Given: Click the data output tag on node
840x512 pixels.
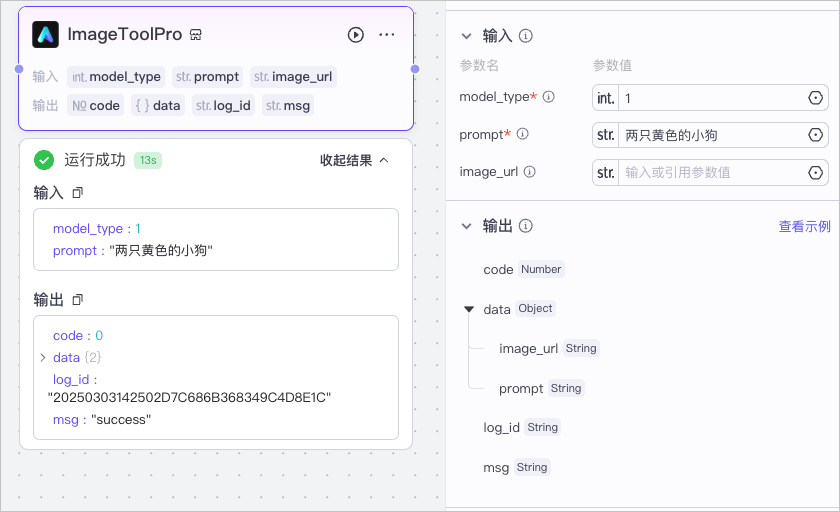Looking at the screenshot, I should click(x=158, y=106).
